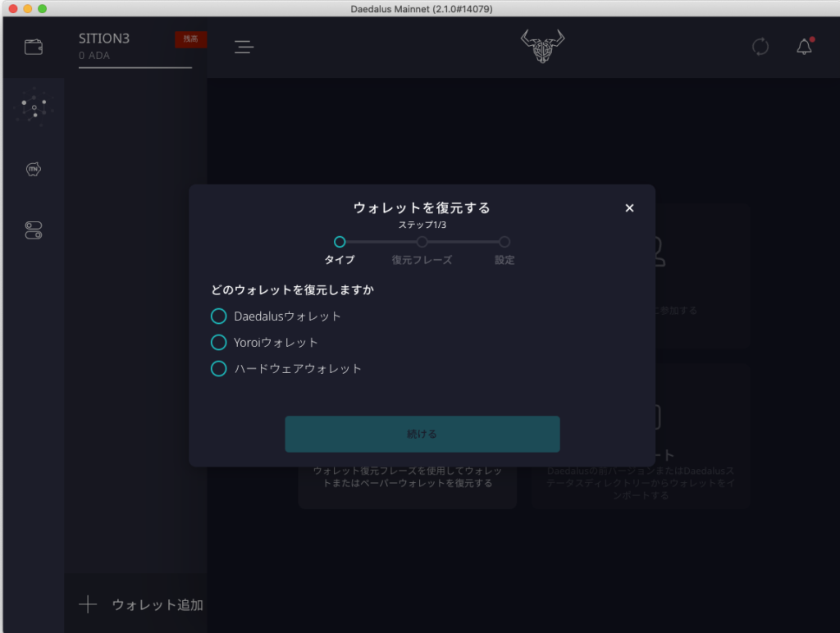Image resolution: width=840 pixels, height=633 pixels.
Task: Open the notification bell icon
Action: click(804, 47)
